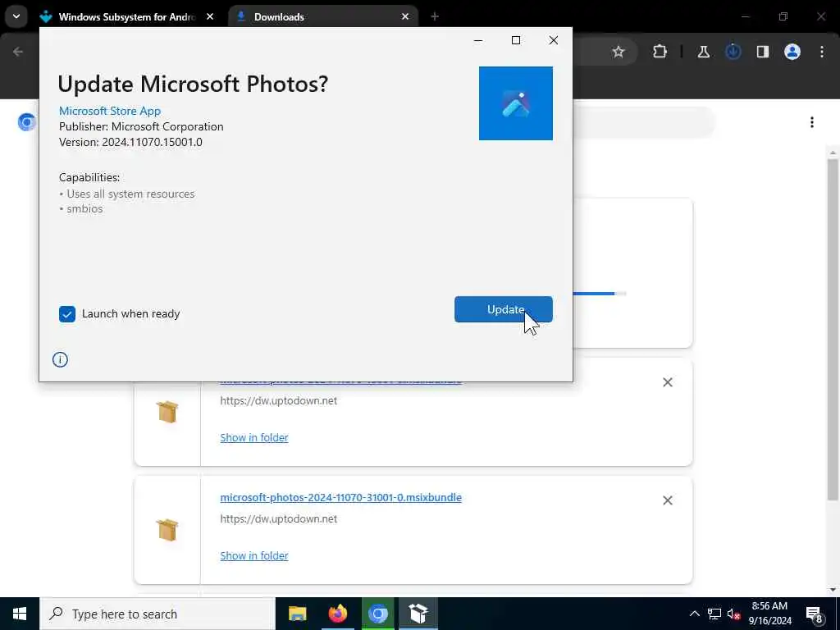Remove the middle download entry from list
Image resolution: width=840 pixels, height=630 pixels.
[668, 382]
